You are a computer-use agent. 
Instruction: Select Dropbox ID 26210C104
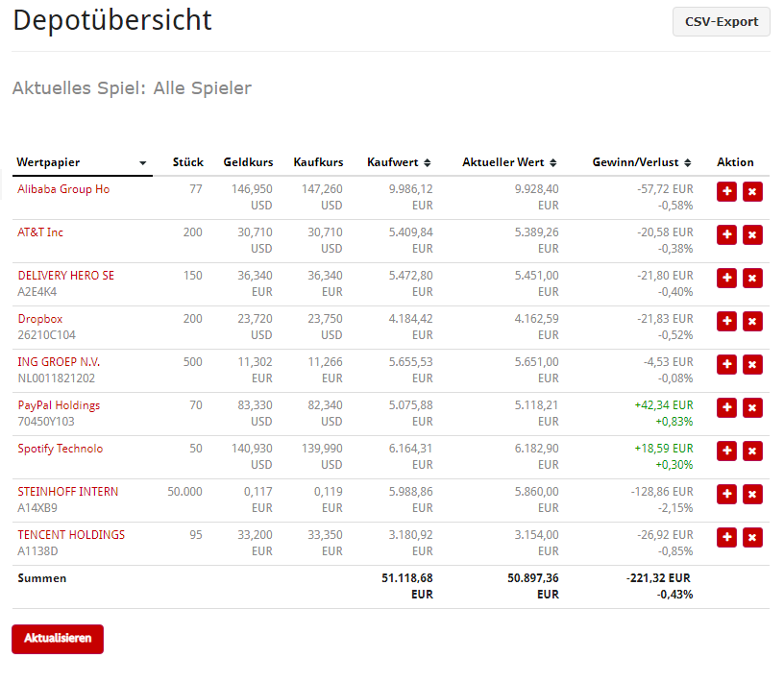pyautogui.click(x=46, y=335)
